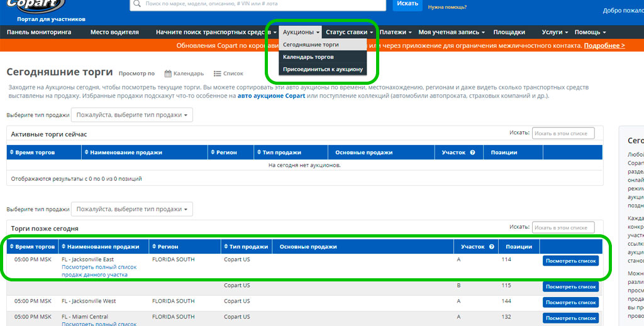This screenshot has height=326, width=644.
Task: Open the Подробнее link in orange banner
Action: coord(604,46)
